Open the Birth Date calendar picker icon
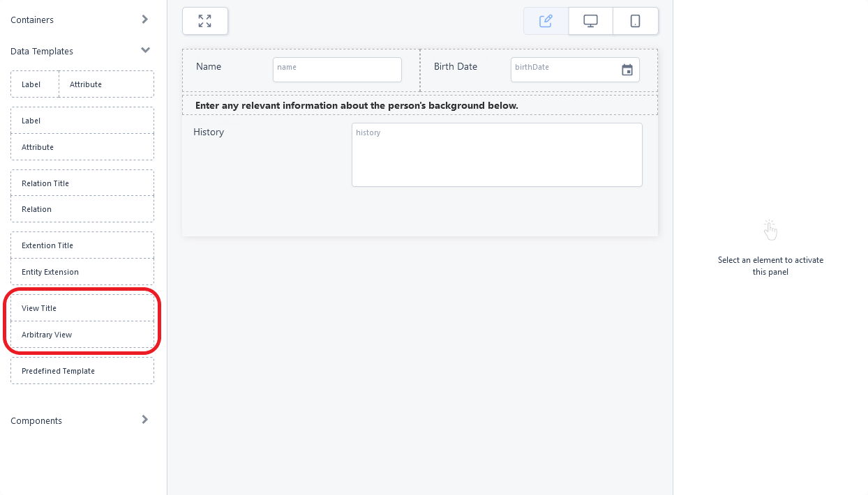 pyautogui.click(x=627, y=70)
